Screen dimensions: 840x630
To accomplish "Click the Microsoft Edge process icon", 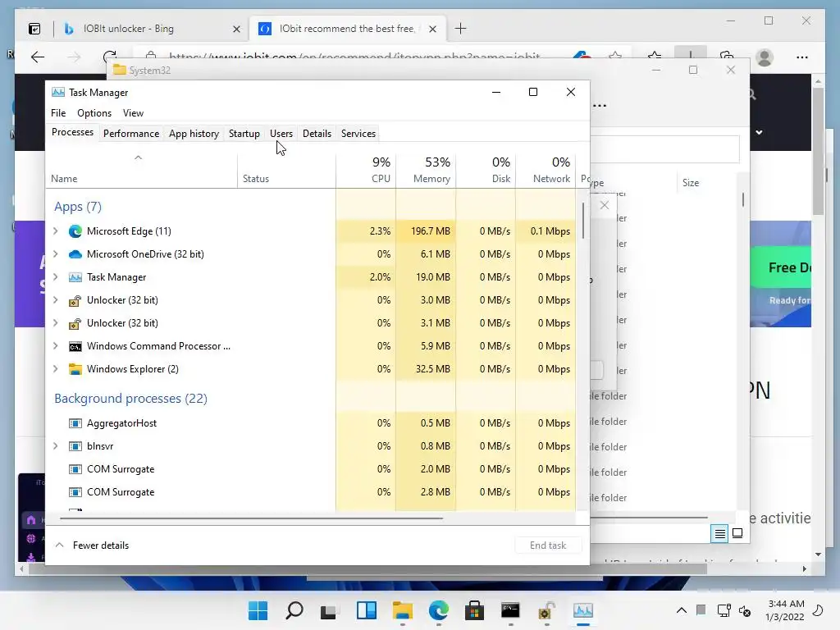I will pos(75,231).
